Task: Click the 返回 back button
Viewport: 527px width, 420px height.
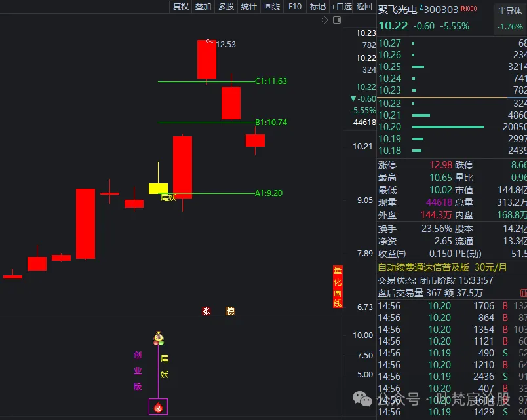Action: (364, 7)
